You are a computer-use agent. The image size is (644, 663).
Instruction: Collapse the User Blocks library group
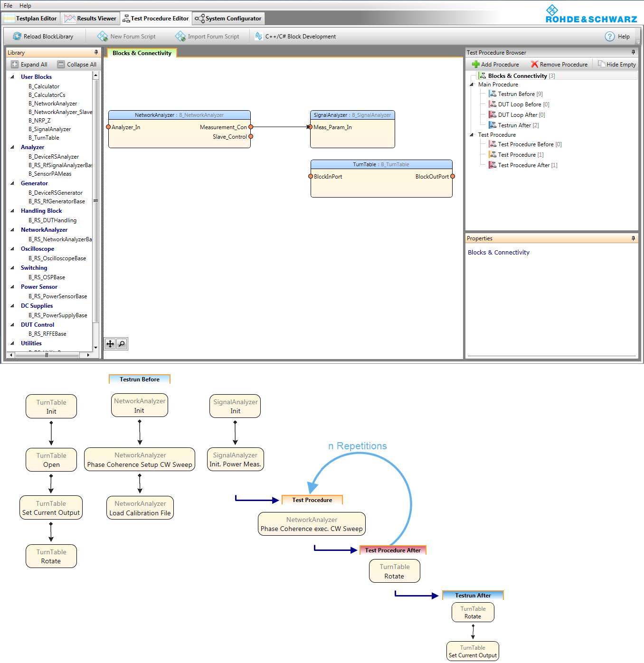coord(12,76)
